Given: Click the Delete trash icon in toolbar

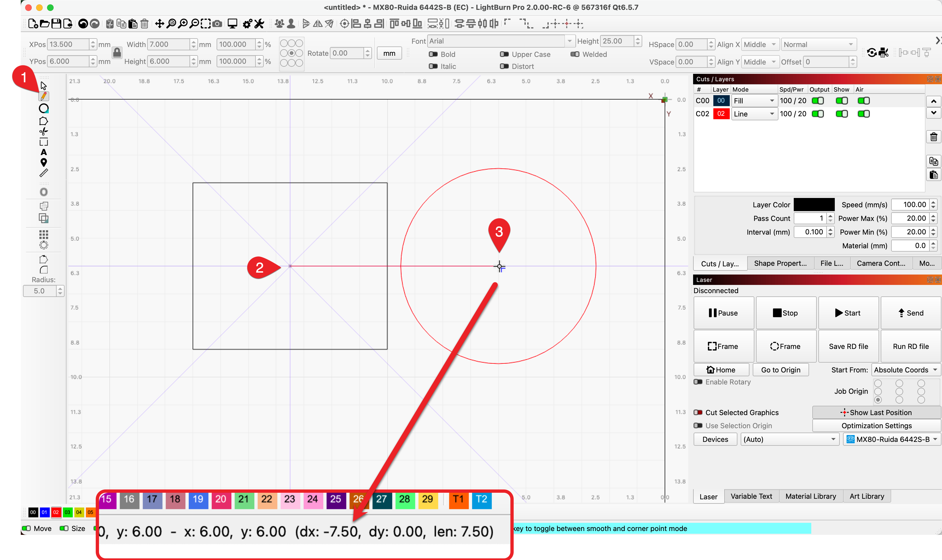Looking at the screenshot, I should (144, 24).
